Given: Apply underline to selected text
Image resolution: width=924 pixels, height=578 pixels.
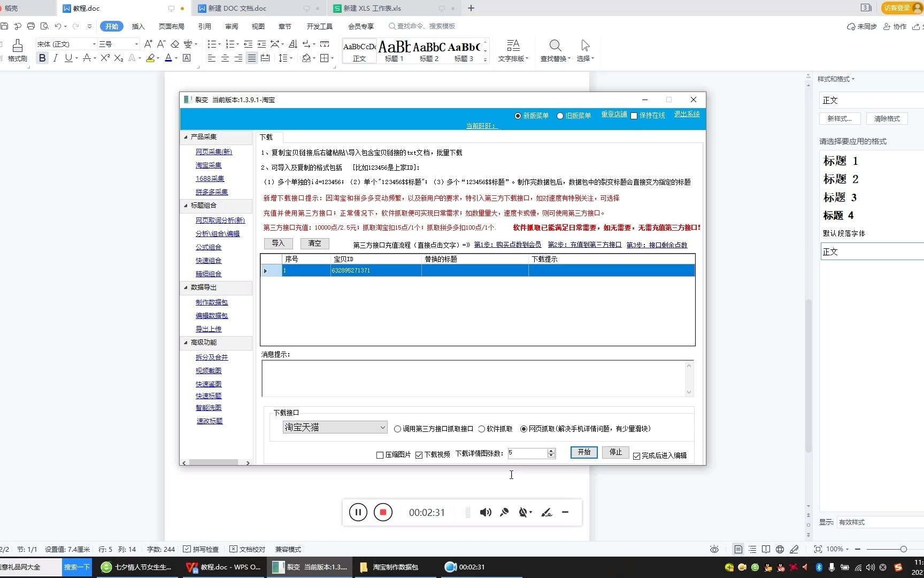Looking at the screenshot, I should [x=68, y=58].
